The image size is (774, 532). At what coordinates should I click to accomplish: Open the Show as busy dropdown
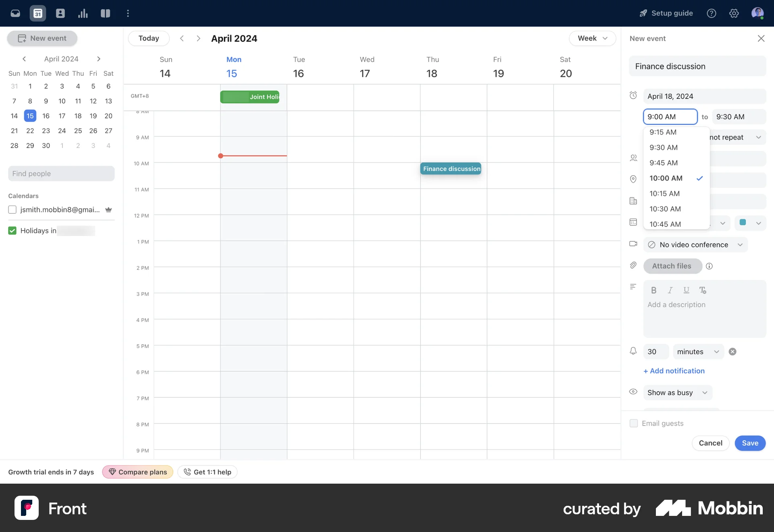(x=677, y=392)
